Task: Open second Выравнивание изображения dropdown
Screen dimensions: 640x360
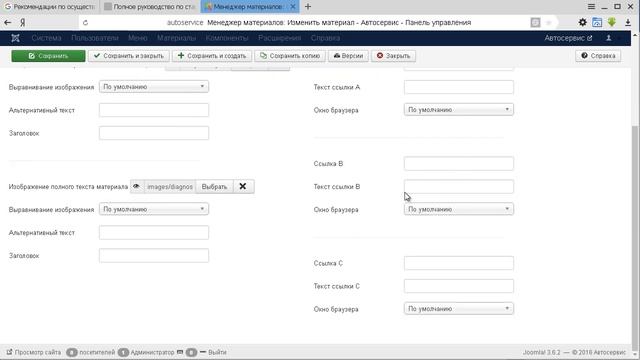Action: click(154, 209)
